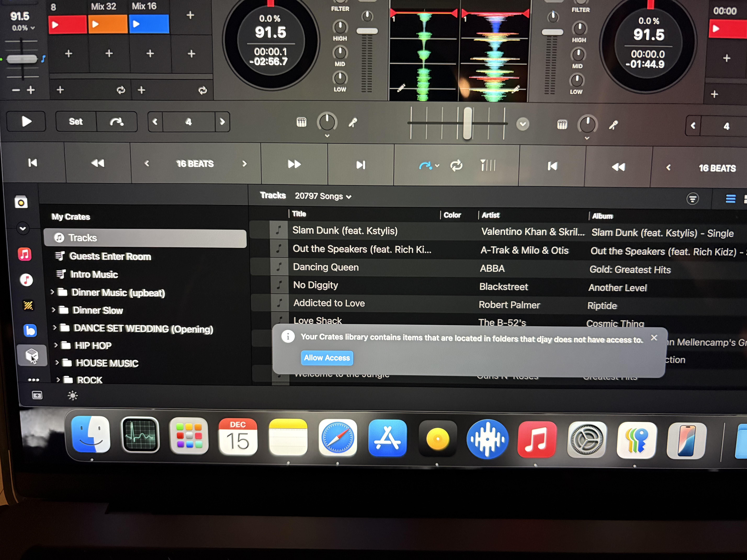This screenshot has height=560, width=747.
Task: Dismiss the Crates access notification
Action: (x=654, y=338)
